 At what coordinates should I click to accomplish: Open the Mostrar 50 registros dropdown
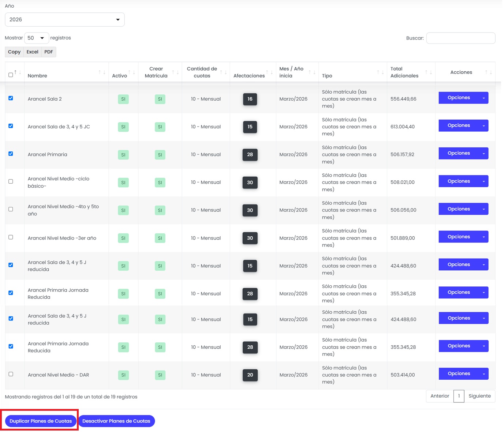pyautogui.click(x=37, y=38)
